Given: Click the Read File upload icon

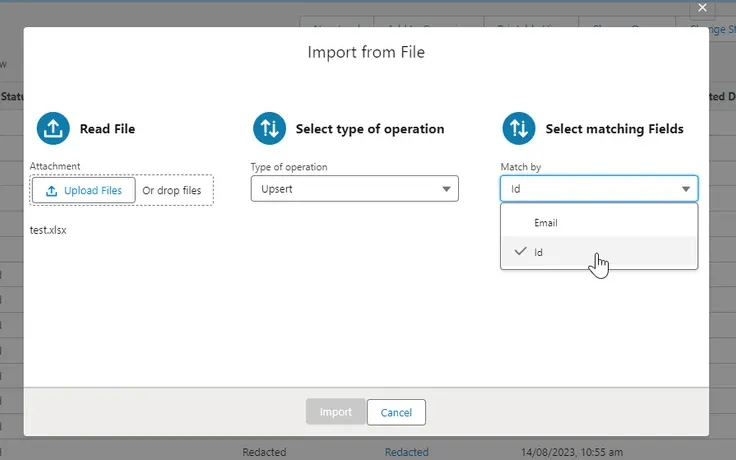Looking at the screenshot, I should [x=53, y=128].
